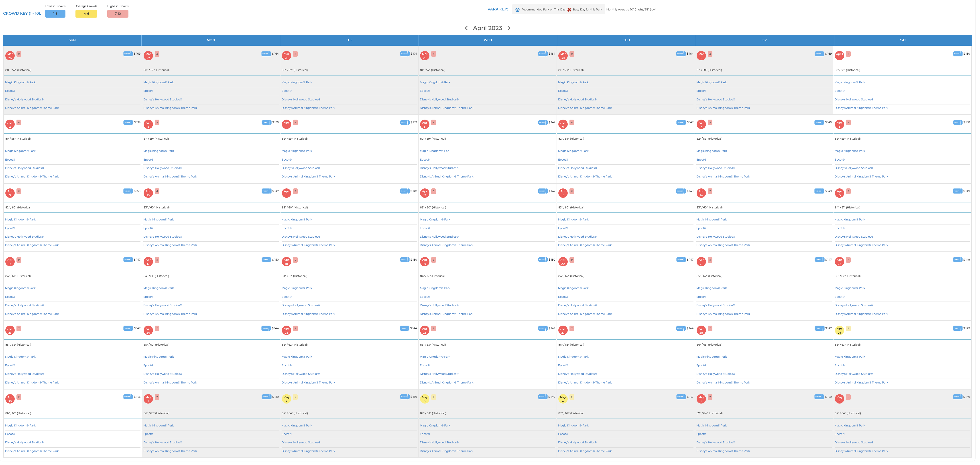The width and height of the screenshot is (980, 465).
Task: Click the ticket icon on May 3
Action: [x=543, y=397]
